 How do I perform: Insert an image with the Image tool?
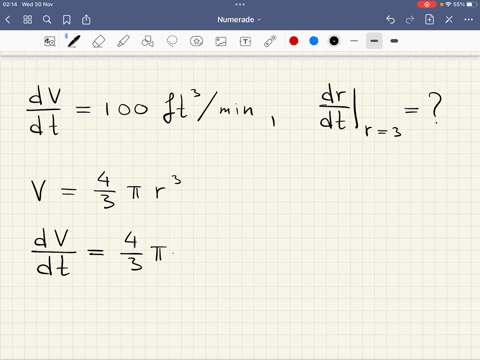tap(221, 41)
